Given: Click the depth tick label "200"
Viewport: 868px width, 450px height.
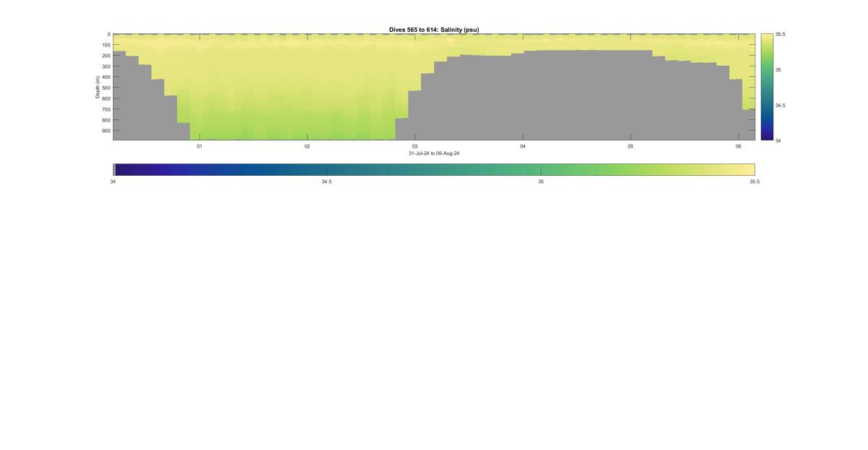Looking at the screenshot, I should [x=106, y=56].
